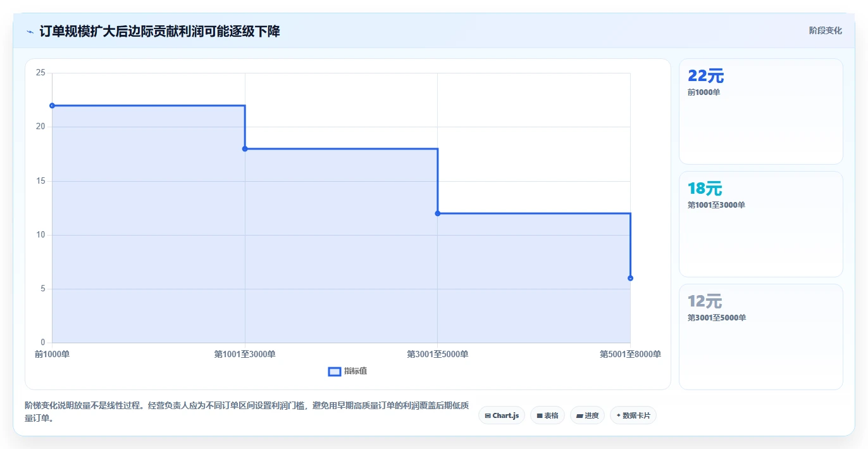Click the x-axis label 前1000单
The image size is (868, 449).
click(53, 354)
